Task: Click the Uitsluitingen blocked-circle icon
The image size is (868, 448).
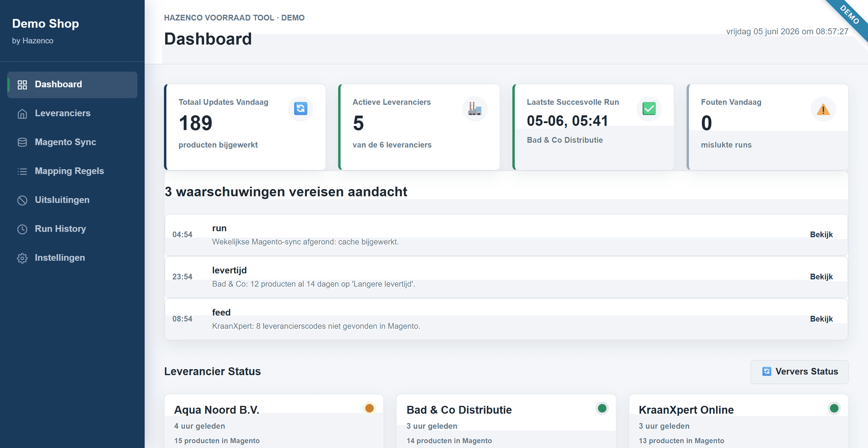Action: [22, 200]
